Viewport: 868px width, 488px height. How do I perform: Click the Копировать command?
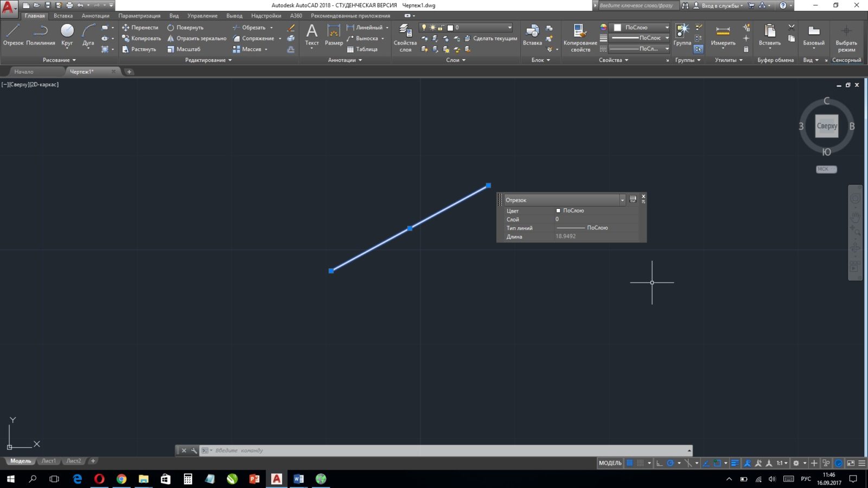tap(141, 38)
